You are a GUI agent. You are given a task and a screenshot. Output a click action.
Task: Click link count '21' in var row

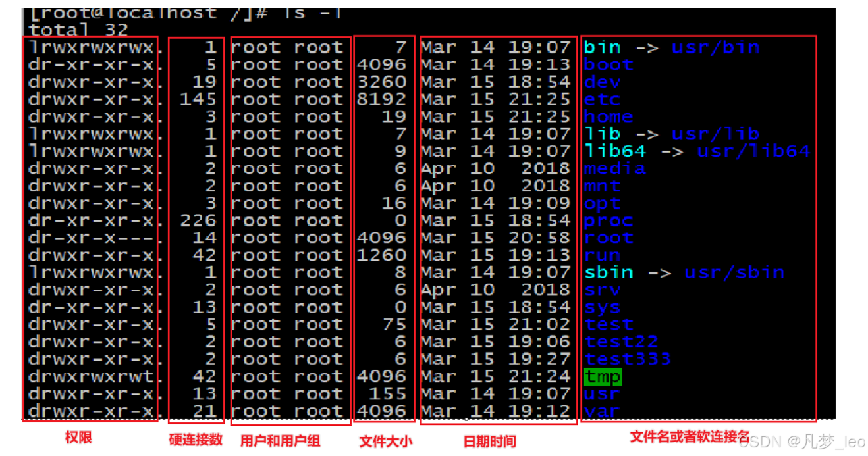(x=204, y=411)
